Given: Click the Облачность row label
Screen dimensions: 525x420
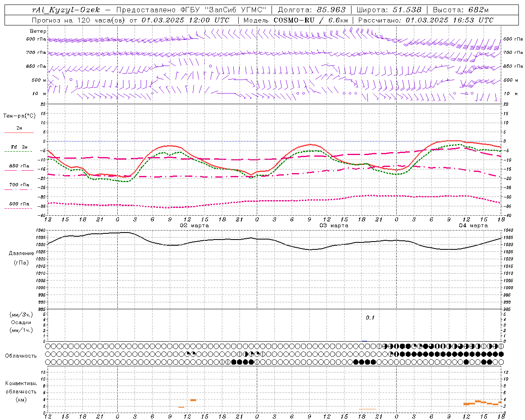Looking at the screenshot, I should click(21, 356).
